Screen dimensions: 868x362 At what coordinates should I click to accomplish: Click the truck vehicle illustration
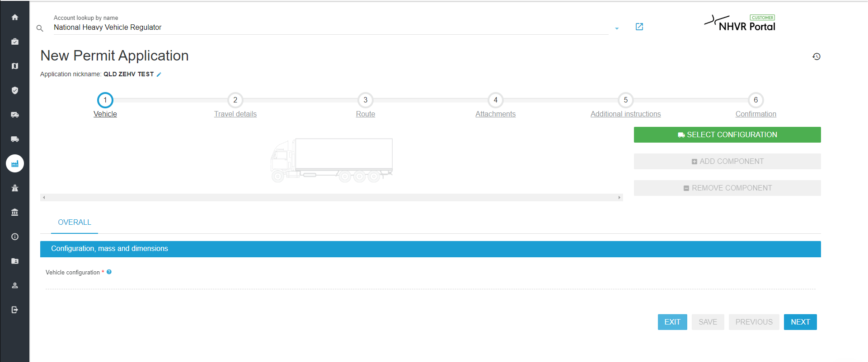tap(332, 160)
